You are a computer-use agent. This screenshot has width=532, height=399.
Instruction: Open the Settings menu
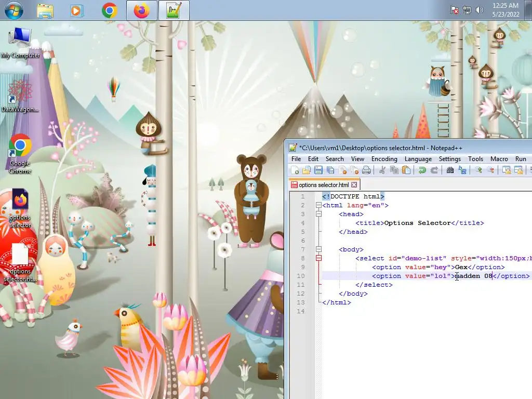tap(449, 159)
